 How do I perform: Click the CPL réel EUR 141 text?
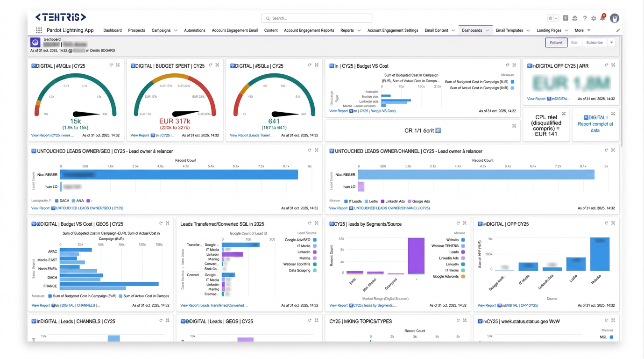coord(546,126)
